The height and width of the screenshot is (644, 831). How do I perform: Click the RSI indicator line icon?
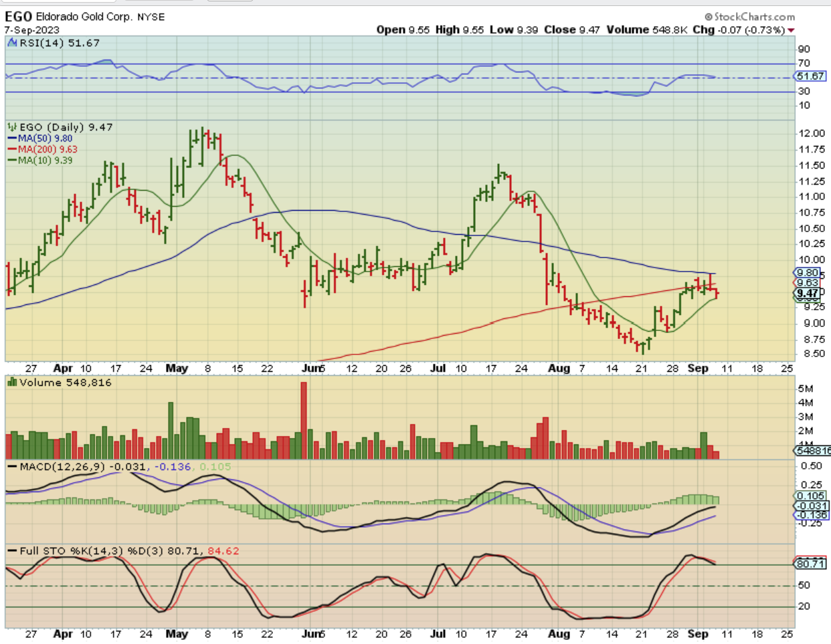click(x=12, y=43)
